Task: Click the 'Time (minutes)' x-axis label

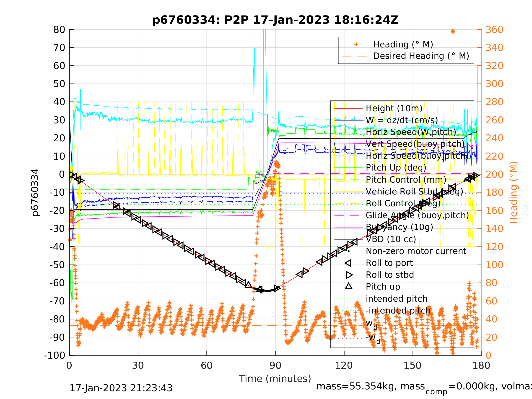Action: pos(275,379)
